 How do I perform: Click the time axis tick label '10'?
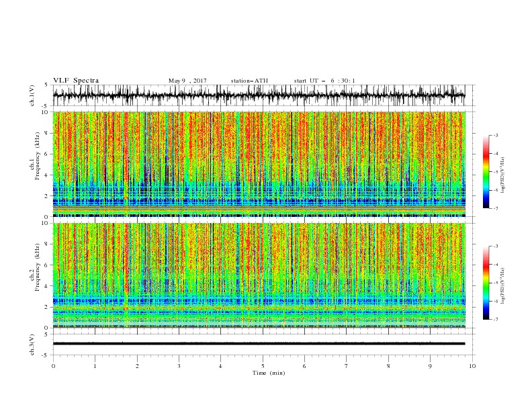[x=472, y=366]
